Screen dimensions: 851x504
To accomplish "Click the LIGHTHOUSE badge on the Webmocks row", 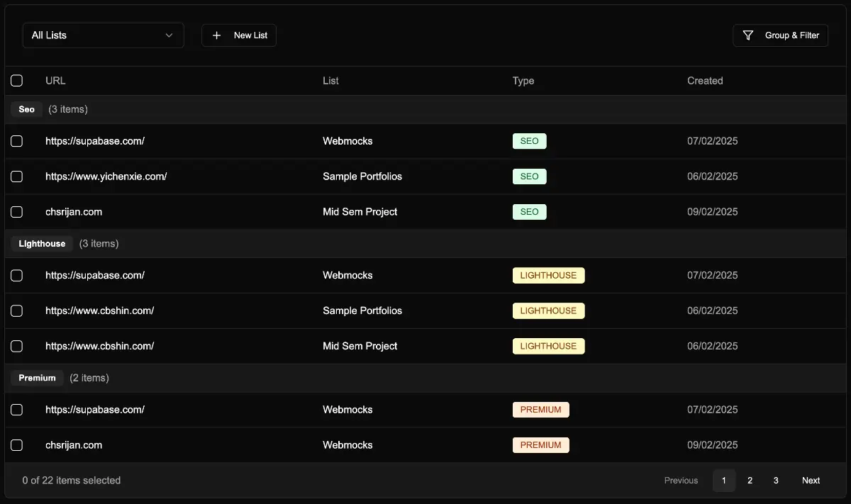I will (548, 275).
